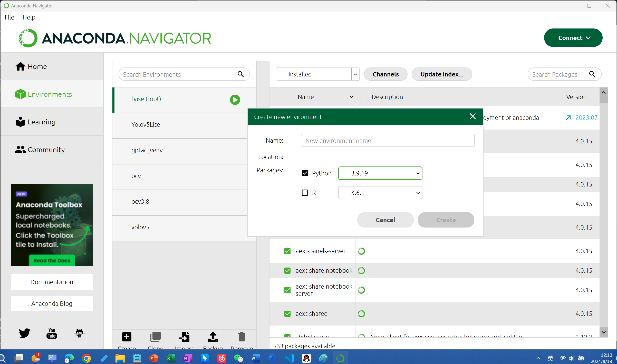Select the yolov5 environment
The image size is (617, 364).
tap(180, 228)
